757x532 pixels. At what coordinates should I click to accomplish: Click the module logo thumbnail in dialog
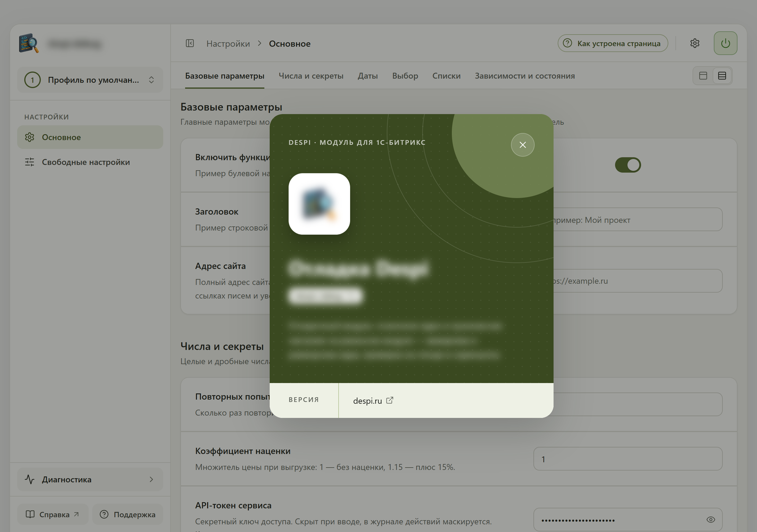pyautogui.click(x=319, y=204)
